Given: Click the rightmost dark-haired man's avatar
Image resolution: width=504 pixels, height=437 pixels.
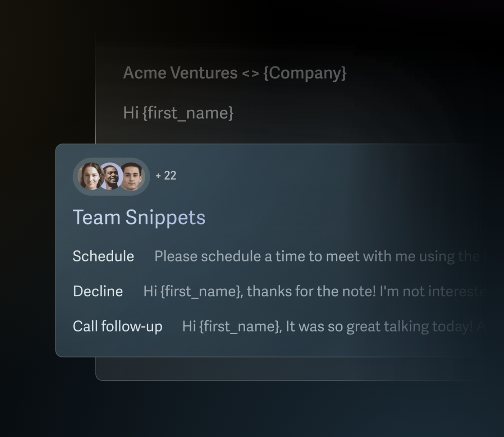Looking at the screenshot, I should (x=132, y=176).
